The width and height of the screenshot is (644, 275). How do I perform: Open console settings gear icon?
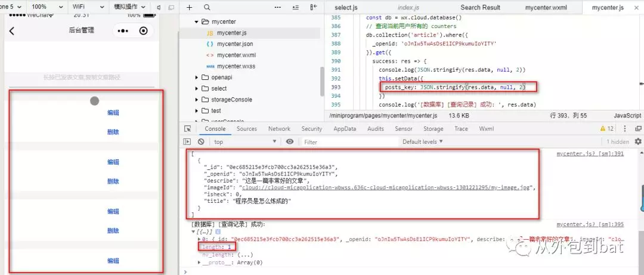coord(638,141)
